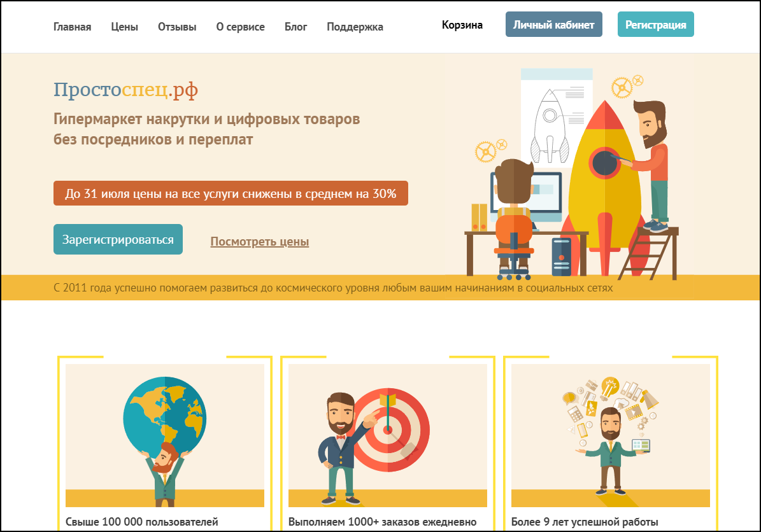Follow the Посмотреть цены link
761x532 pixels.
[x=260, y=241]
